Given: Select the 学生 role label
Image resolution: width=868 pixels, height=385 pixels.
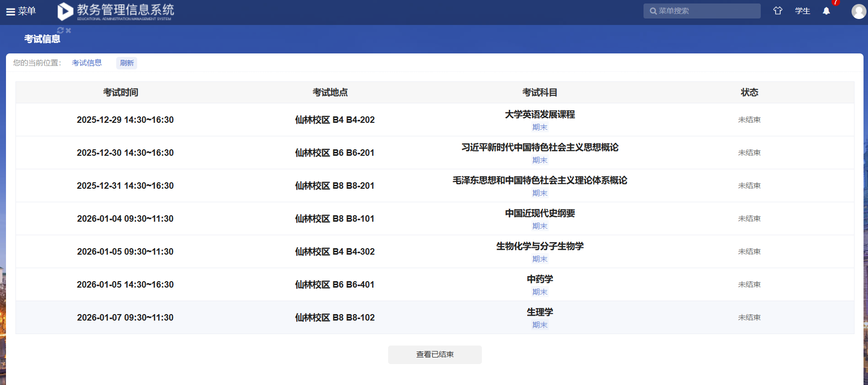Looking at the screenshot, I should point(802,11).
